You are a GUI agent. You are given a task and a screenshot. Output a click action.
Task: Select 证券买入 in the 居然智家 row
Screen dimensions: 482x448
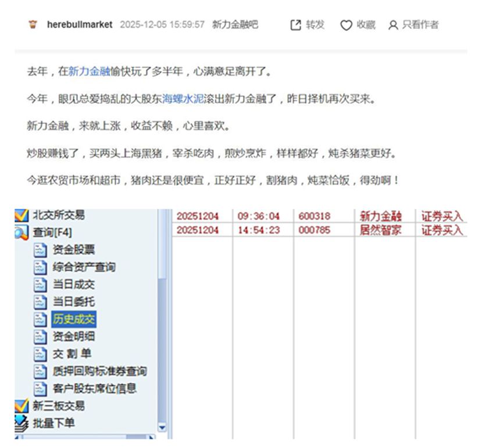pyautogui.click(x=442, y=230)
